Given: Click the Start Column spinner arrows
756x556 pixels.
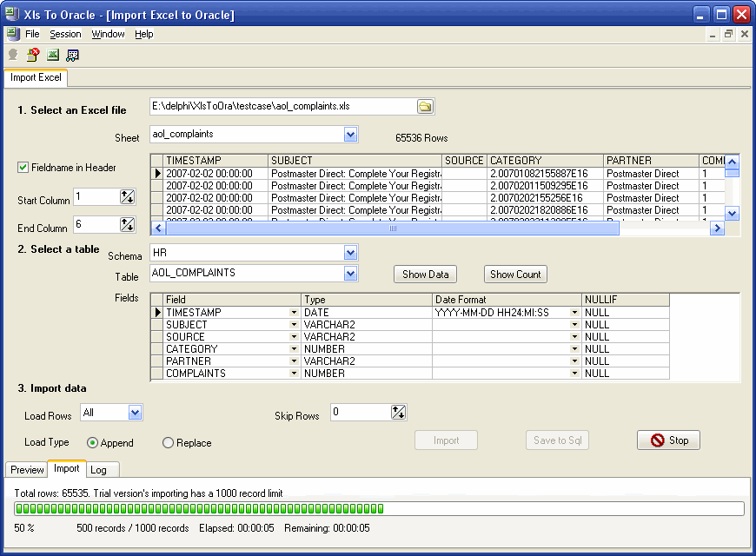Looking at the screenshot, I should click(x=128, y=197).
